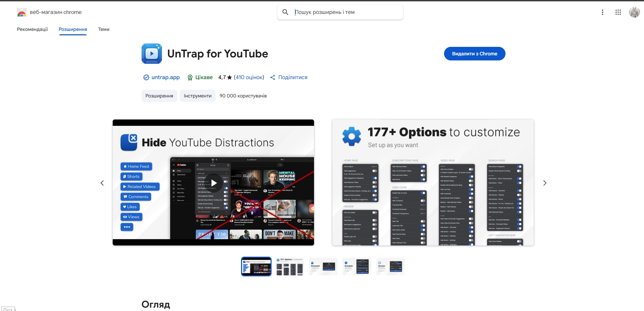This screenshot has height=311, width=644.
Task: Open the 177+ Options screenshot
Action: tap(433, 183)
